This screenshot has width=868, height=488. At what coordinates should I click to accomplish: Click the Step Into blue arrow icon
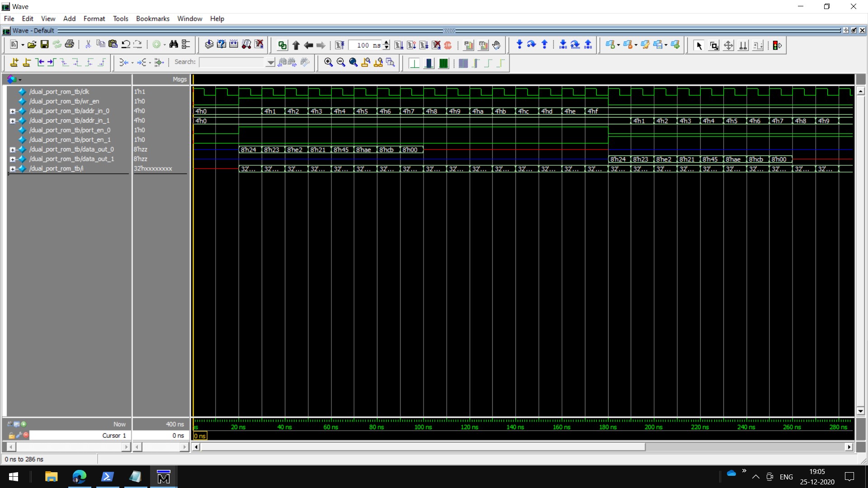pos(519,45)
